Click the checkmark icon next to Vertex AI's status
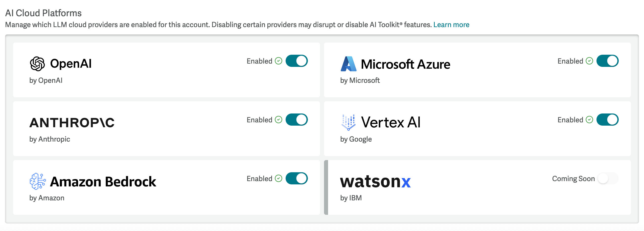This screenshot has width=644, height=231. 589,120
